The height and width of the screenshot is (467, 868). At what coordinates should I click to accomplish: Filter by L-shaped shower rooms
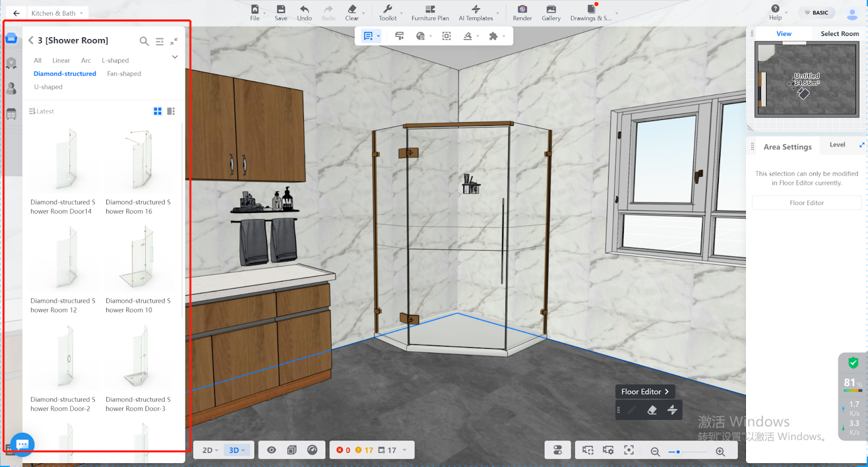(x=115, y=60)
